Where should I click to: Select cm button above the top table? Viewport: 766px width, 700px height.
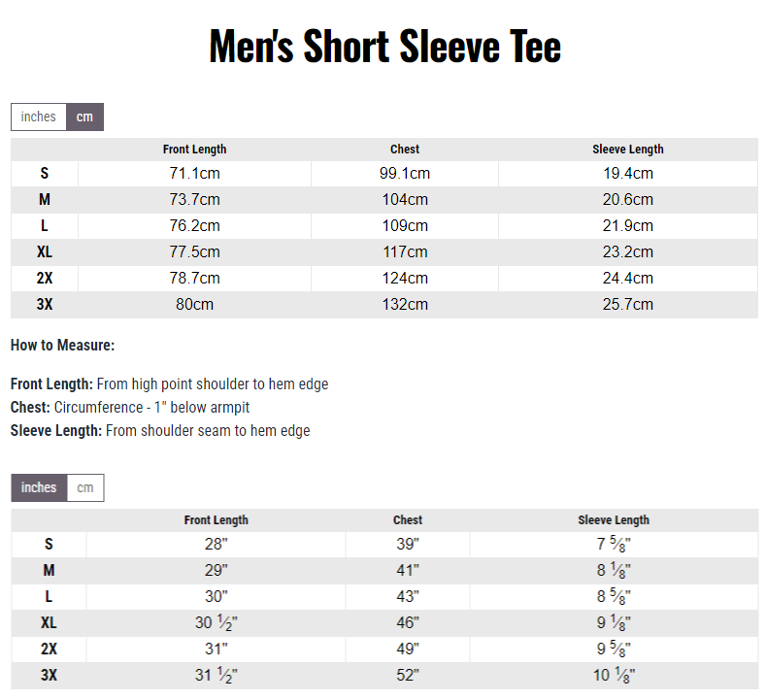tap(85, 117)
